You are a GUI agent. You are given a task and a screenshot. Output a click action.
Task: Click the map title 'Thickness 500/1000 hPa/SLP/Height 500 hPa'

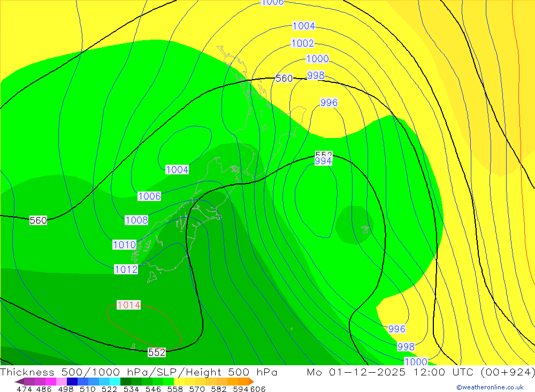(139, 372)
